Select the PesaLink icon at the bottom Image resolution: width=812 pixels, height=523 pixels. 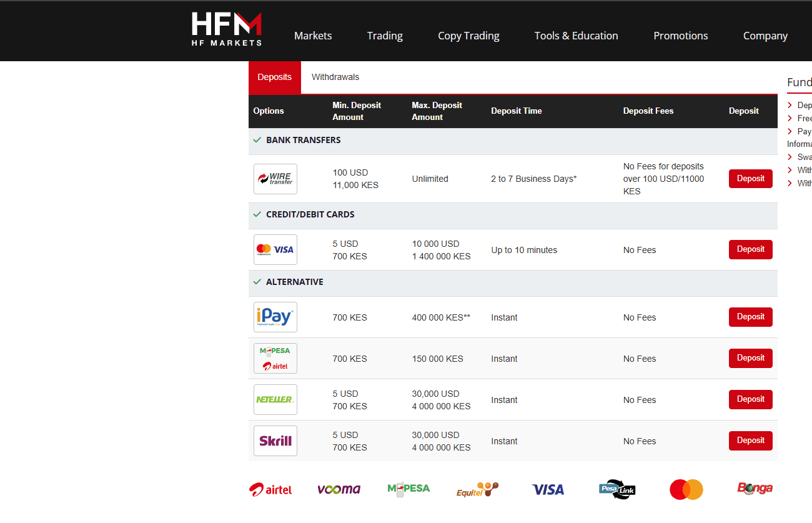coord(616,489)
